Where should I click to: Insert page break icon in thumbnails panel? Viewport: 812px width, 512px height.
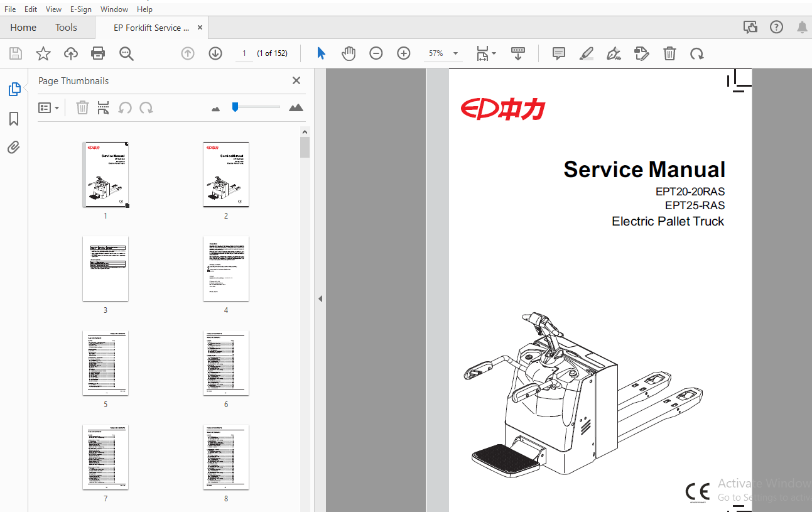[104, 108]
